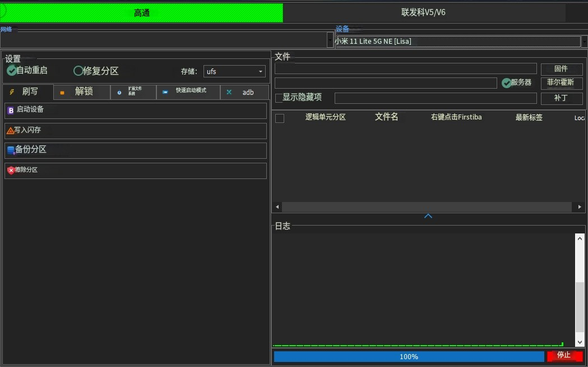The height and width of the screenshot is (367, 588).
Task: Click the warning triangle icon for 写入闪存
Action: [12, 130]
